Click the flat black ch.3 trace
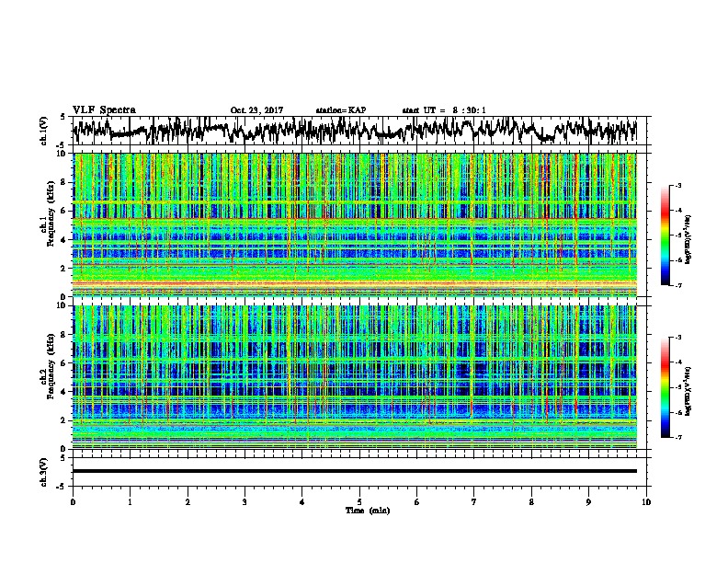 [355, 471]
